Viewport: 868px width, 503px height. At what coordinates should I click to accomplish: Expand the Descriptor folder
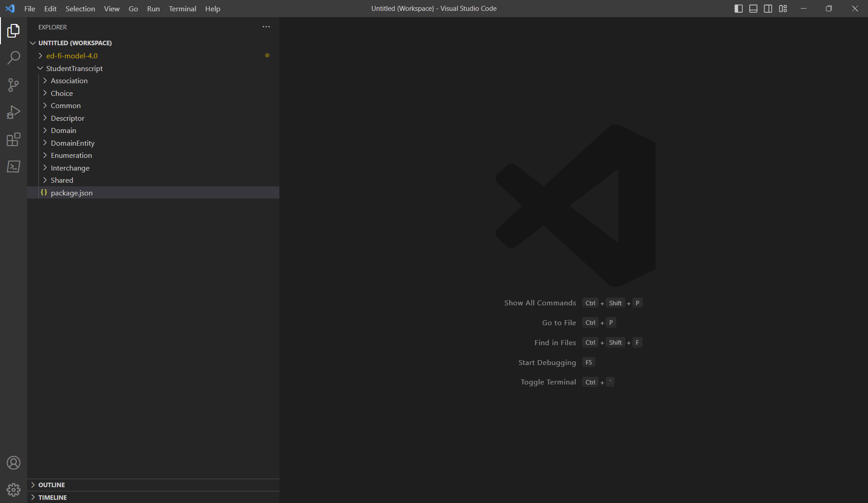pyautogui.click(x=153, y=118)
